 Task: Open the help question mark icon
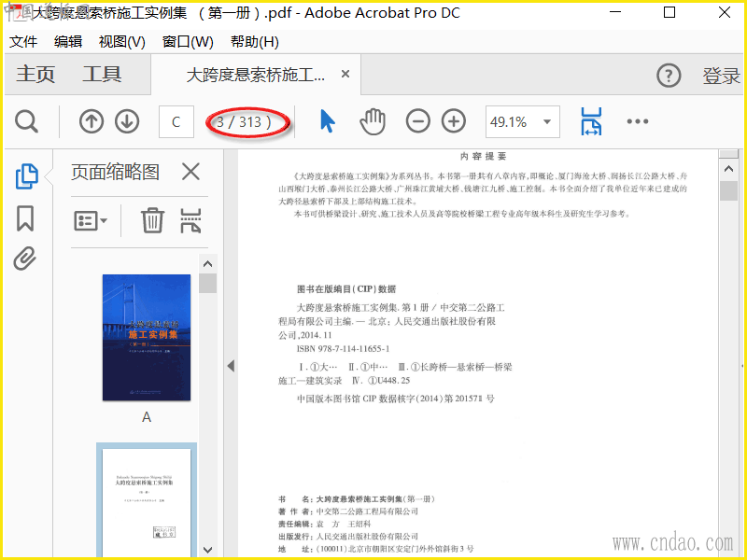pos(669,76)
